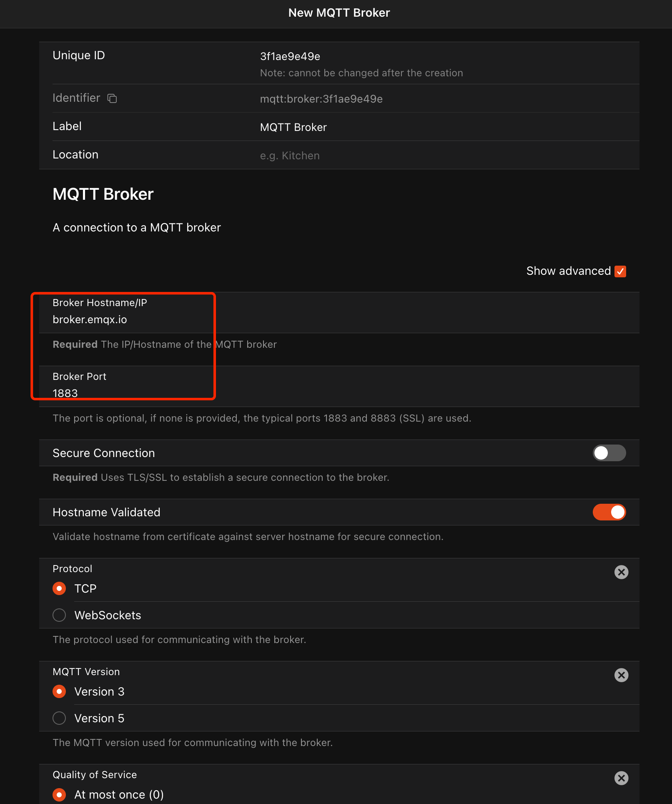Choose MQTT Version 5
Image resolution: width=672 pixels, height=804 pixels.
coord(59,718)
